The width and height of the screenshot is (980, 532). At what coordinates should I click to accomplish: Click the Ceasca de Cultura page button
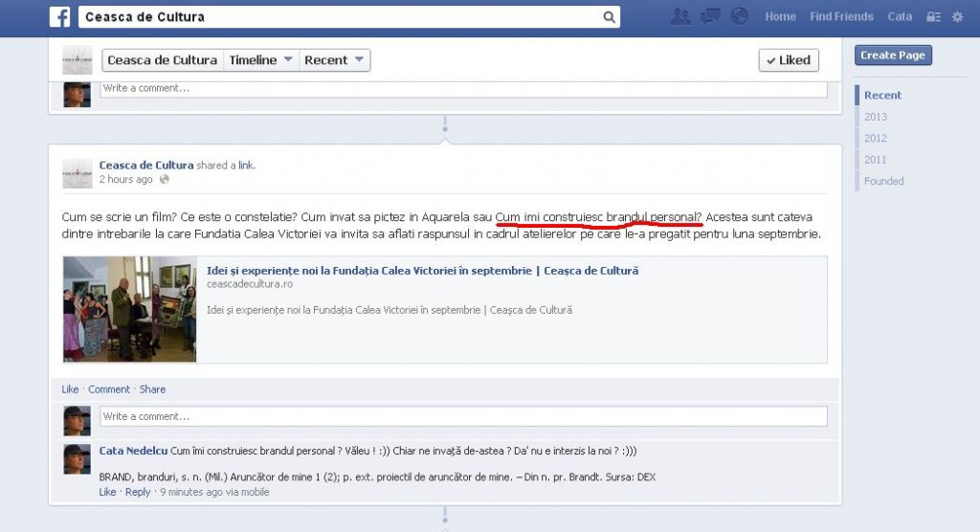pyautogui.click(x=163, y=60)
